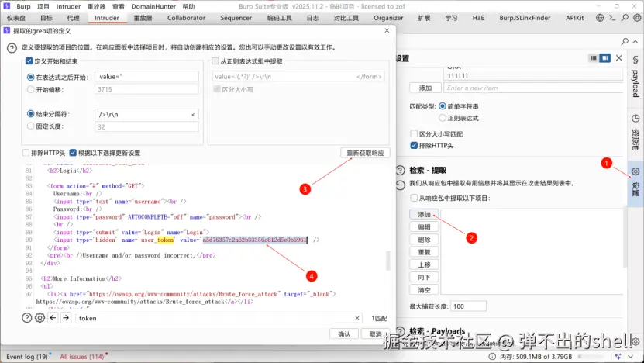The image size is (644, 363).
Task: Click the Enter a new item field
Action: pos(533,88)
